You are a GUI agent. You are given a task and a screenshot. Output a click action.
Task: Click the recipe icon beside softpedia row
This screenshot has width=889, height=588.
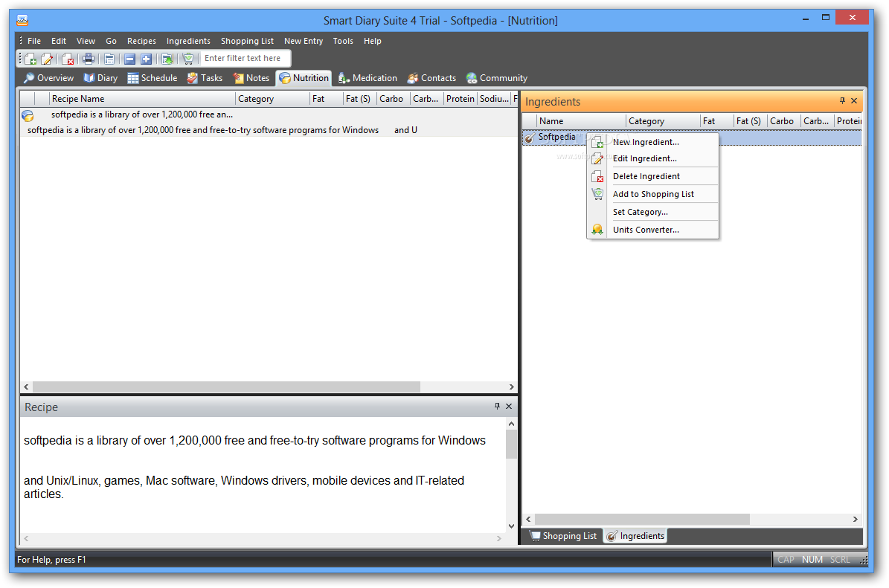(28, 115)
